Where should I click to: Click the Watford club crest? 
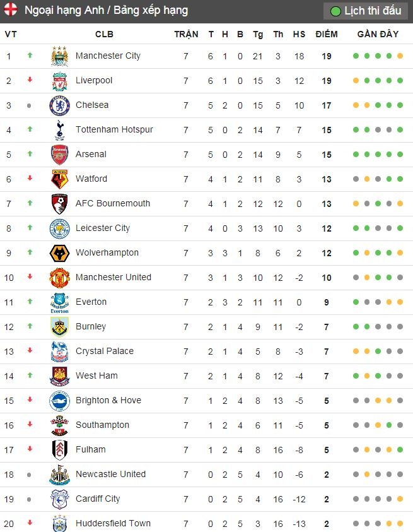pyautogui.click(x=59, y=179)
